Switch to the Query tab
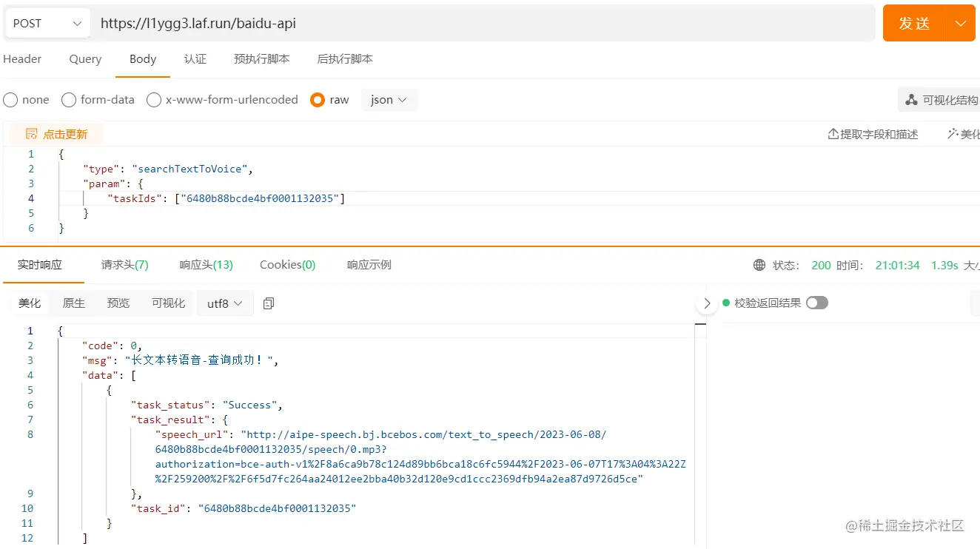Image resolution: width=980 pixels, height=549 pixels. (x=85, y=59)
